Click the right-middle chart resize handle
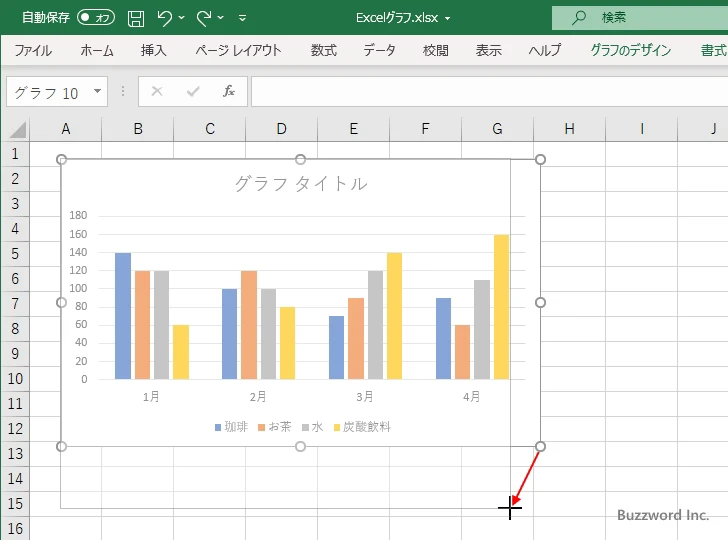 click(540, 303)
